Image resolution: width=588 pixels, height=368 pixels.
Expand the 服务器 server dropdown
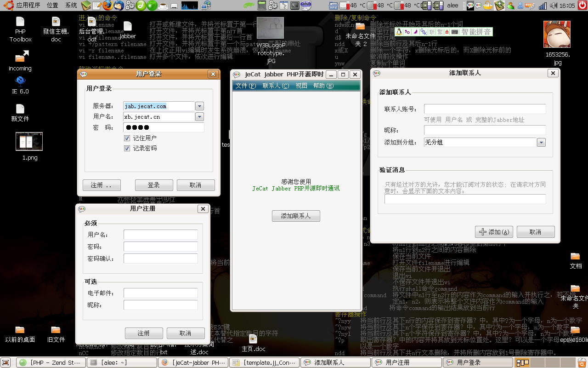coord(199,106)
